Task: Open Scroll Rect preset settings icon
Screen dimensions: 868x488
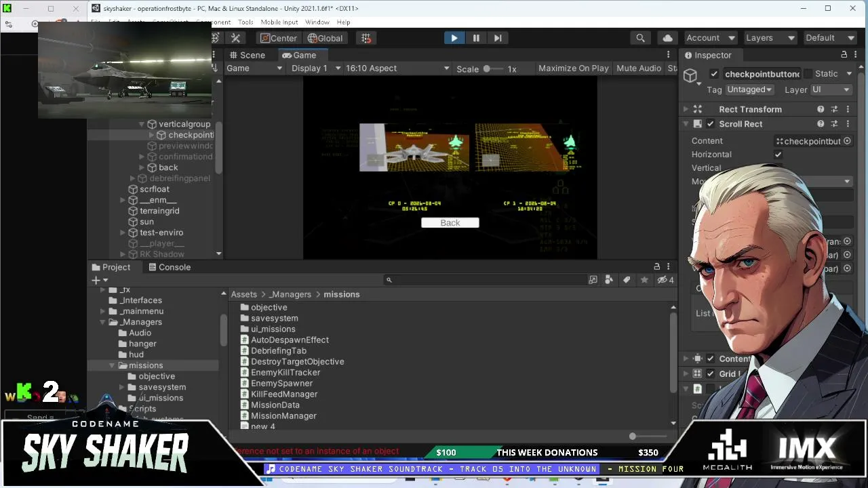Action: tap(835, 124)
